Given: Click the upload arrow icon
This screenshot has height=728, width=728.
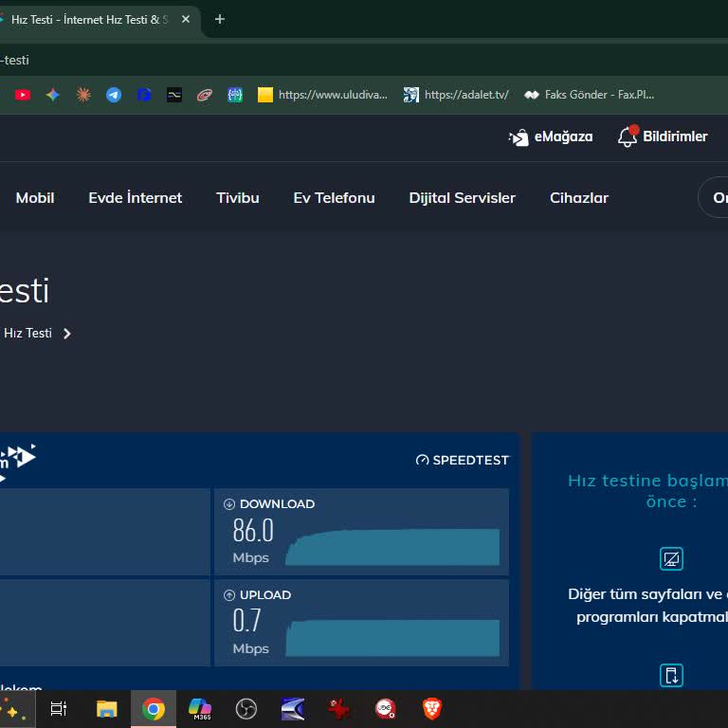Looking at the screenshot, I should 228,595.
